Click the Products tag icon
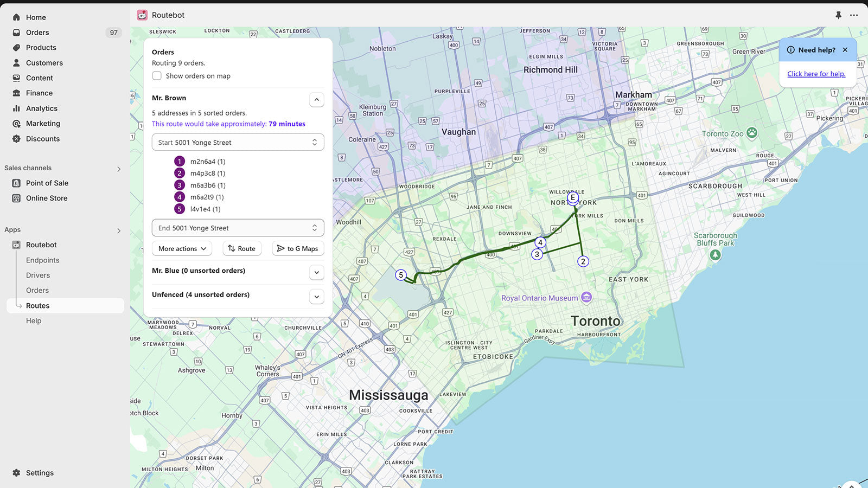 coord(16,48)
